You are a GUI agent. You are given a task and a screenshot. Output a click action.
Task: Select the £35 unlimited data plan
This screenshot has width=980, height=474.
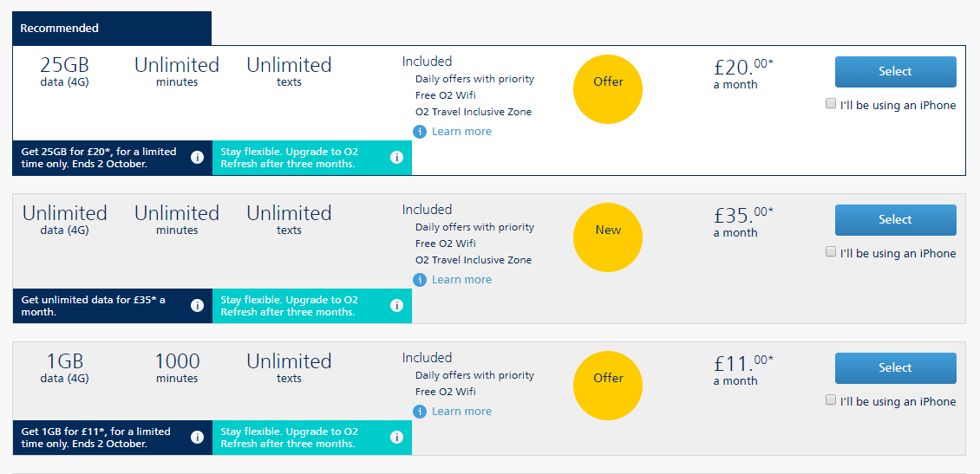tap(895, 220)
